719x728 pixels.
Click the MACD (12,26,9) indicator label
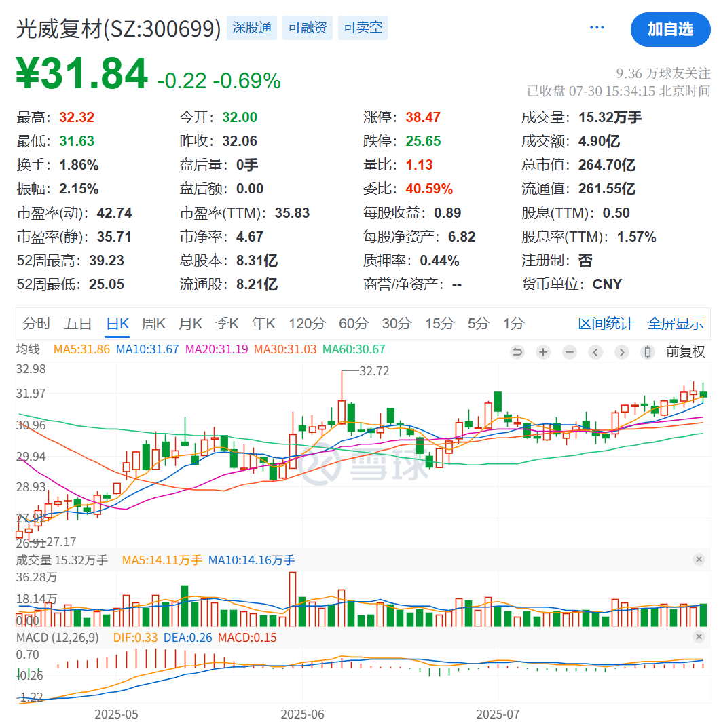58,638
